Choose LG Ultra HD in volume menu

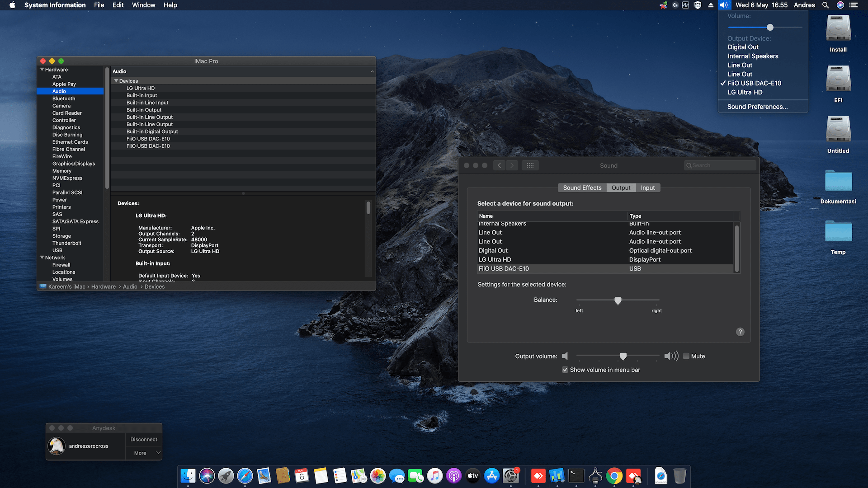click(x=763, y=92)
